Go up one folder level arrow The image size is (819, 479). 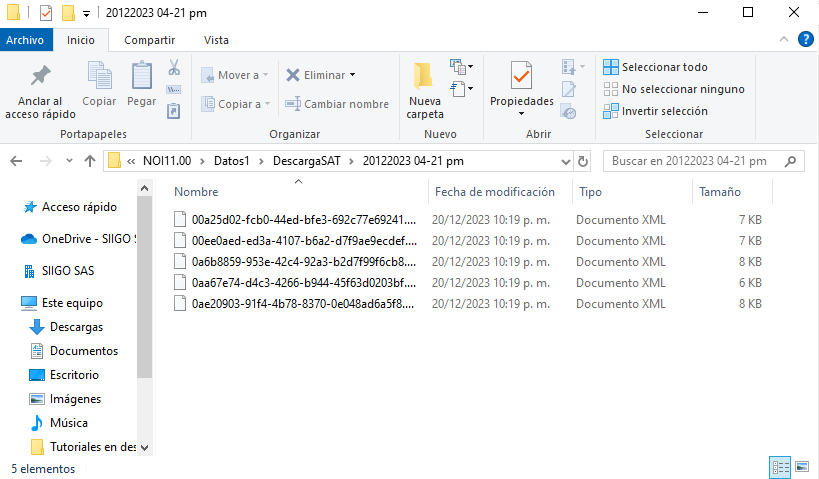point(90,160)
